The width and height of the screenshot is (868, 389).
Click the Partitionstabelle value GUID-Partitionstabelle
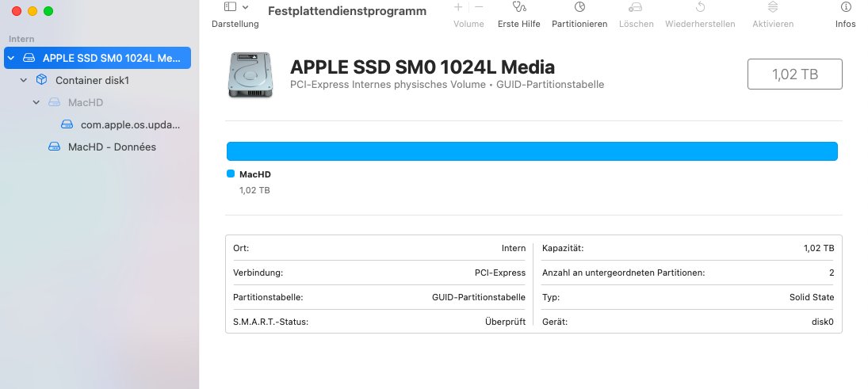click(x=479, y=297)
